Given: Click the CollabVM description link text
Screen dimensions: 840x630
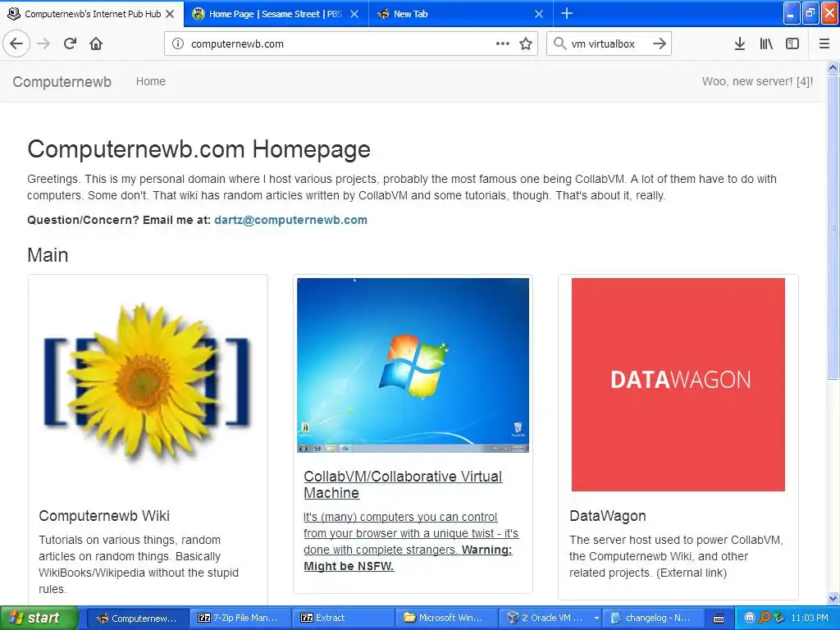Looking at the screenshot, I should [x=411, y=541].
